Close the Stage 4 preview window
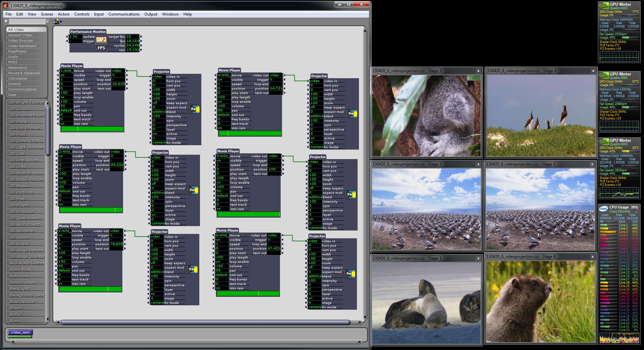This screenshot has width=644, height=350. point(593,71)
